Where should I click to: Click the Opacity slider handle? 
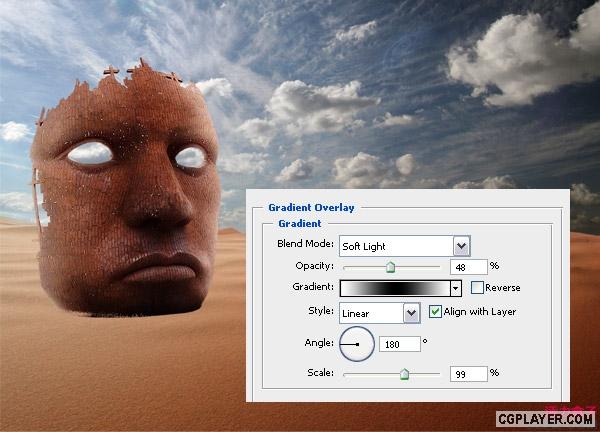(x=390, y=267)
